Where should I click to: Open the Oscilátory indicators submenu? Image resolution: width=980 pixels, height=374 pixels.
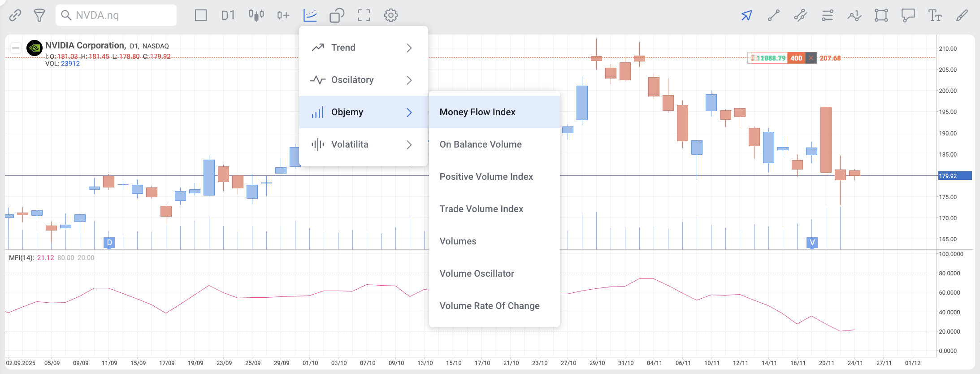click(x=364, y=80)
